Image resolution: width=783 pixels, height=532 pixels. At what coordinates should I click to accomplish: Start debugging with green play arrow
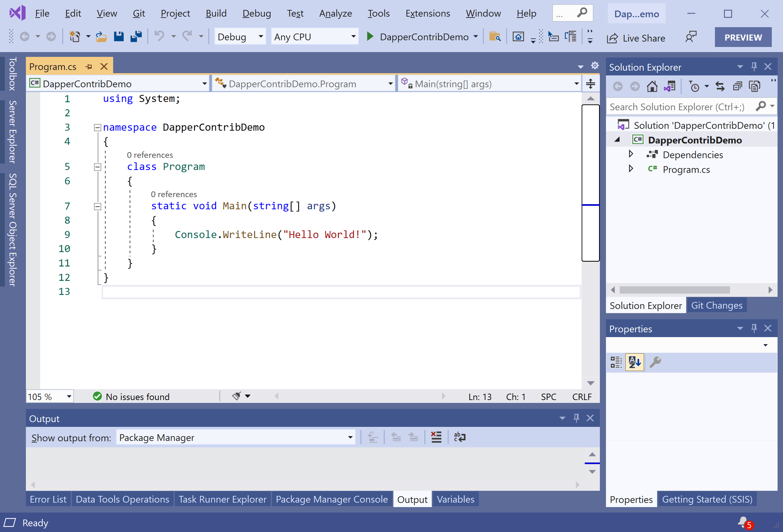pos(370,36)
